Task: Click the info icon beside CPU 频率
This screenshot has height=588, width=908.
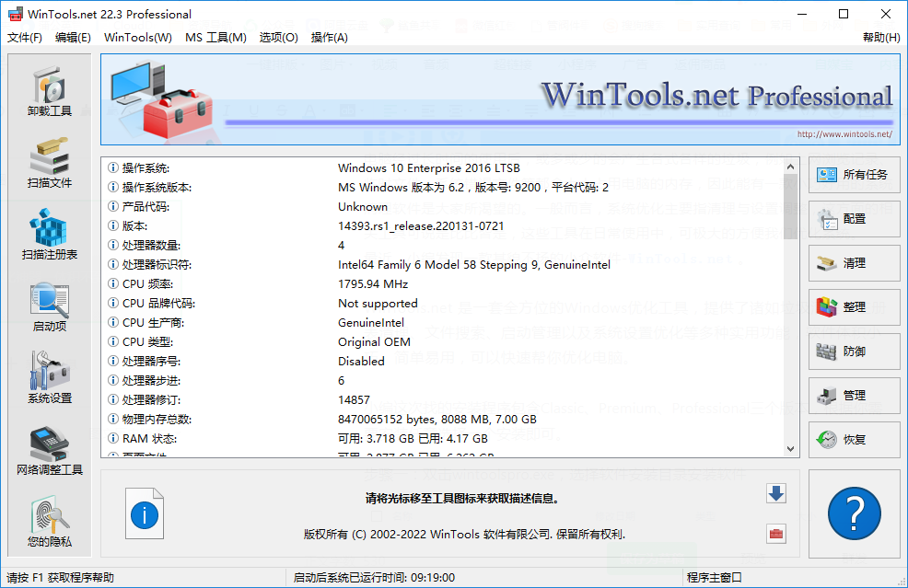Action: (113, 283)
